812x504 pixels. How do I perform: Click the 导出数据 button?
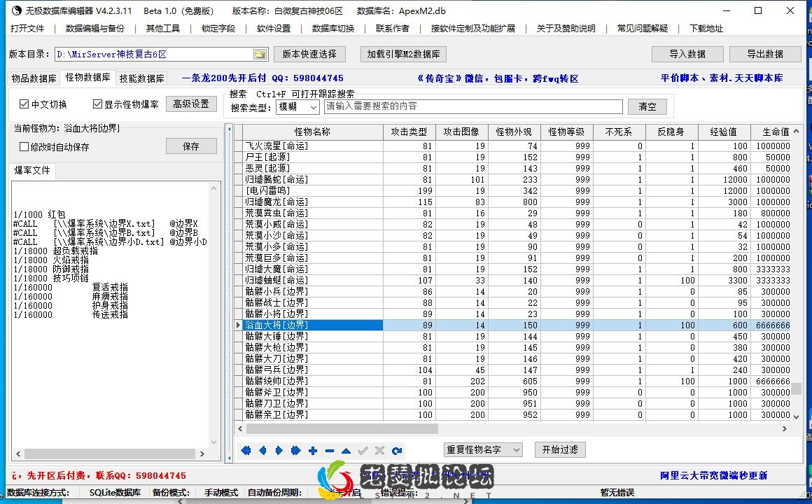click(x=765, y=54)
